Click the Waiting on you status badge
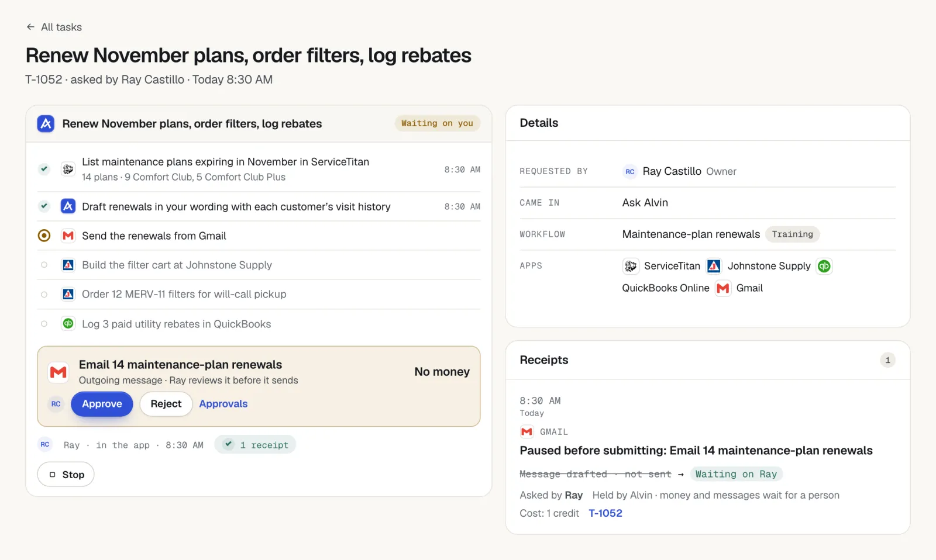The width and height of the screenshot is (936, 560). point(437,123)
